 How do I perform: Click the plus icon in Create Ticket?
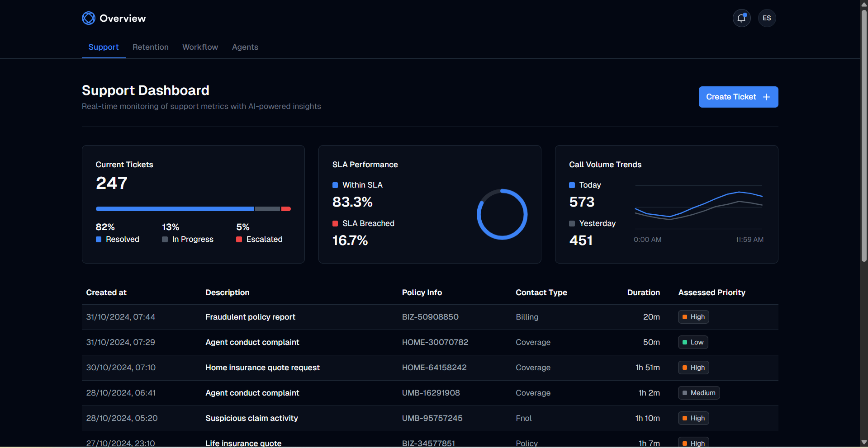pyautogui.click(x=766, y=97)
